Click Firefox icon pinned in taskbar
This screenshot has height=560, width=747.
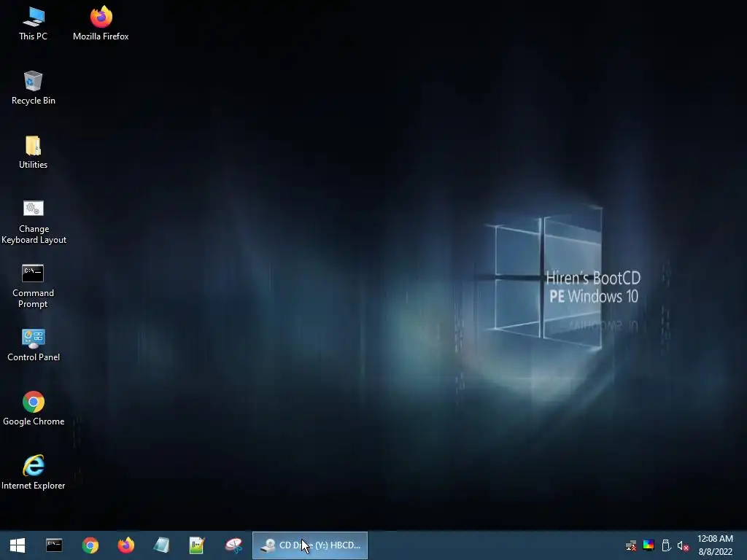126,545
